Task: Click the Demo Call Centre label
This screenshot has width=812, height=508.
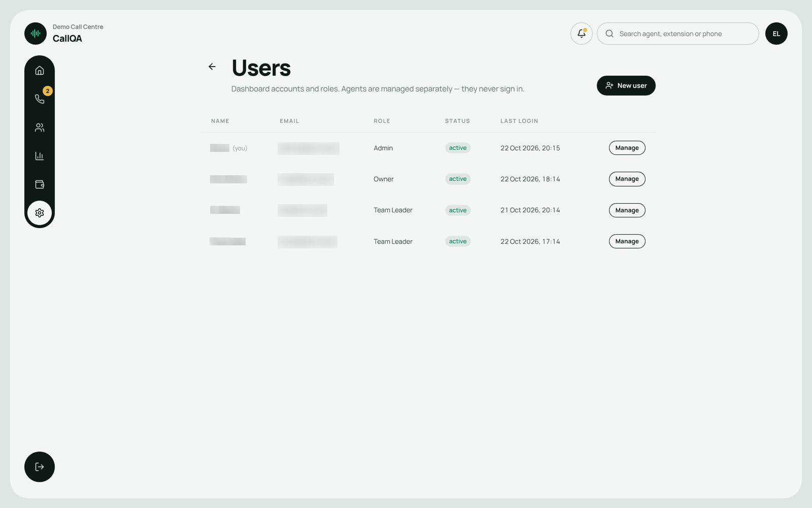Action: point(78,27)
